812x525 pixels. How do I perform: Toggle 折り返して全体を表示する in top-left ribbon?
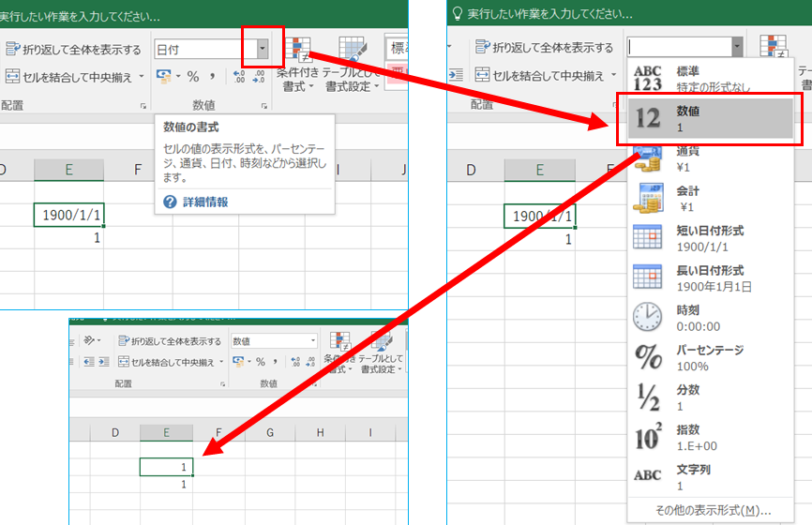point(73,49)
